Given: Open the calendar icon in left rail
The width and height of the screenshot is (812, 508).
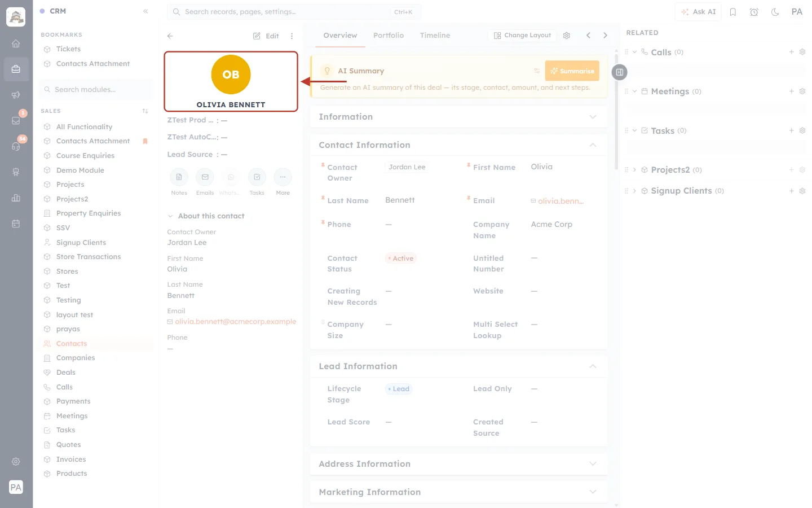Looking at the screenshot, I should (16, 224).
